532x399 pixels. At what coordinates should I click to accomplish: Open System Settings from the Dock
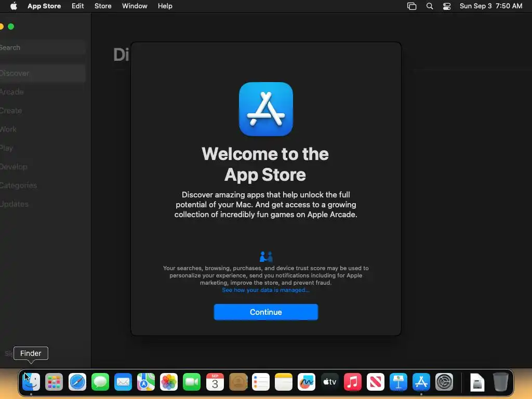tap(444, 382)
